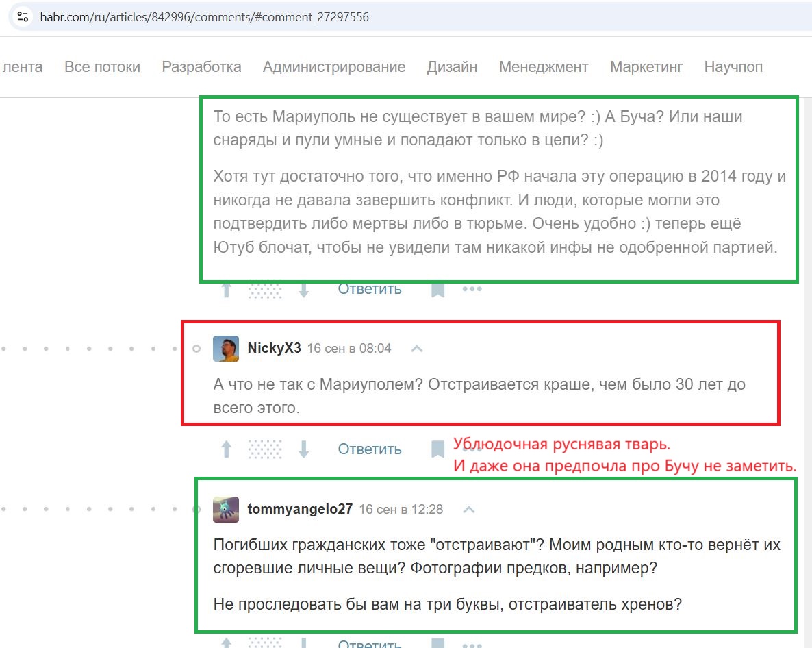This screenshot has width=812, height=648.
Task: Upvote the NickyX3 comment
Action: click(227, 449)
